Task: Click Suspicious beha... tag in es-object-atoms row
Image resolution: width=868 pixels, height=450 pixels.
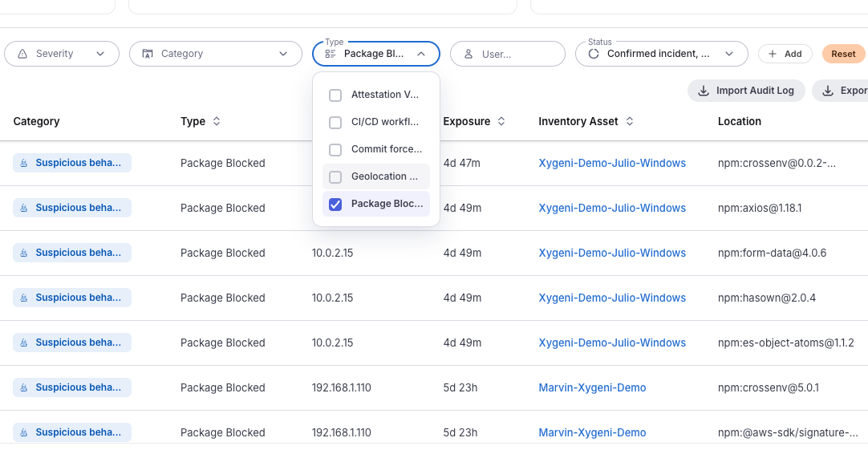Action: tap(72, 342)
